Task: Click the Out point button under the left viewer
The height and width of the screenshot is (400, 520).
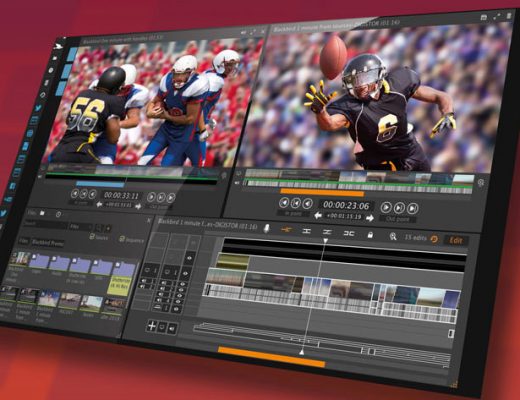Action: pos(160,207)
